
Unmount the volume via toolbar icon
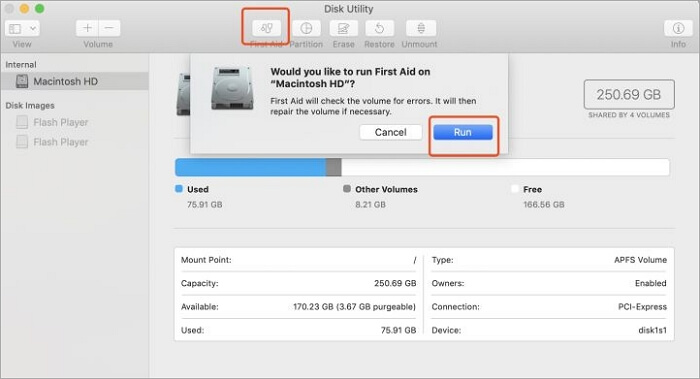point(421,28)
